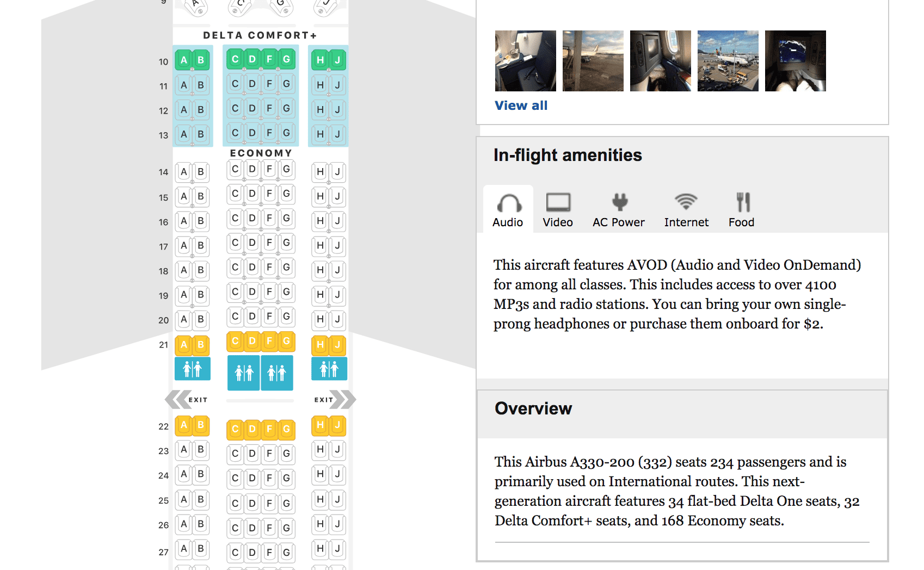This screenshot has height=570, width=924.
Task: Select Economy seat 14C
Action: (x=235, y=169)
